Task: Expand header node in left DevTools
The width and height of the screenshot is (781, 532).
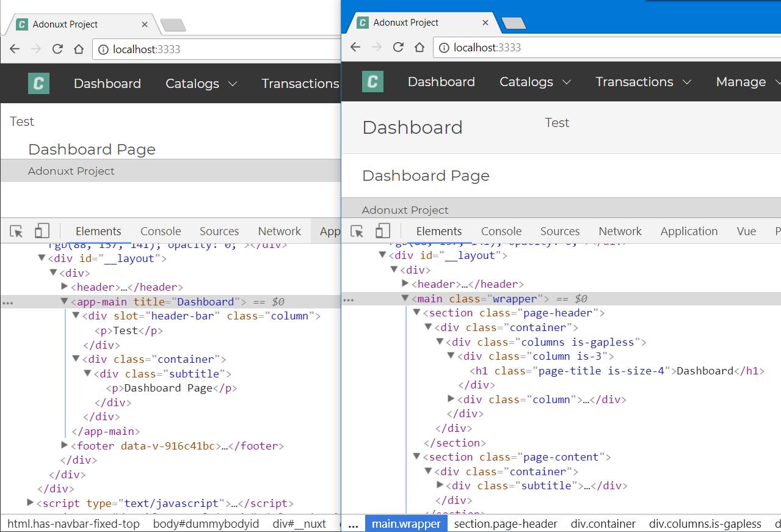Action: [65, 286]
